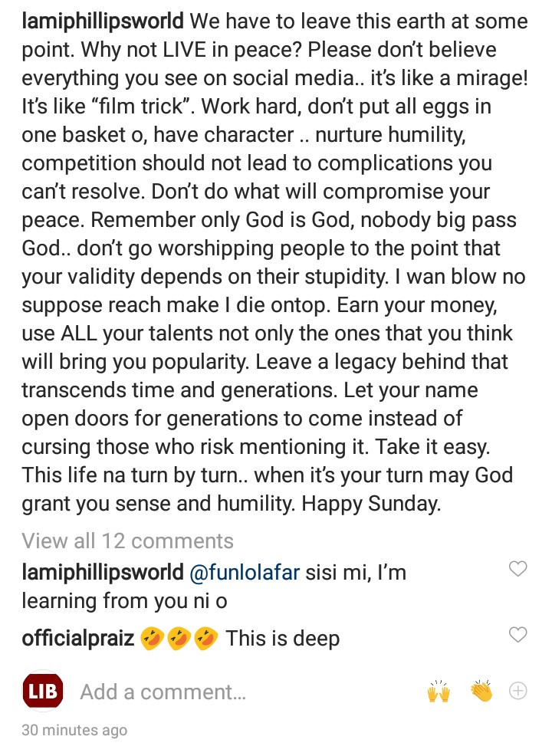Like officialpraiz's comment using the heart
The image size is (552, 756).
517,635
